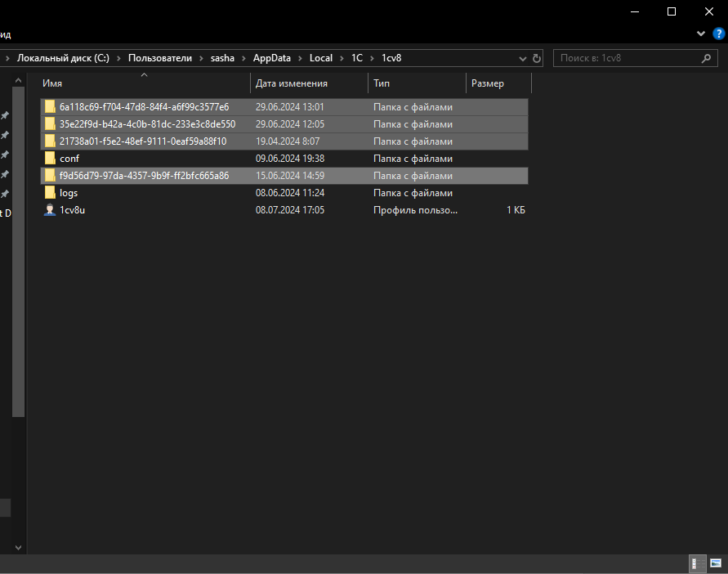
Task: Click date 29.06.2024 12:05
Action: [x=290, y=124]
